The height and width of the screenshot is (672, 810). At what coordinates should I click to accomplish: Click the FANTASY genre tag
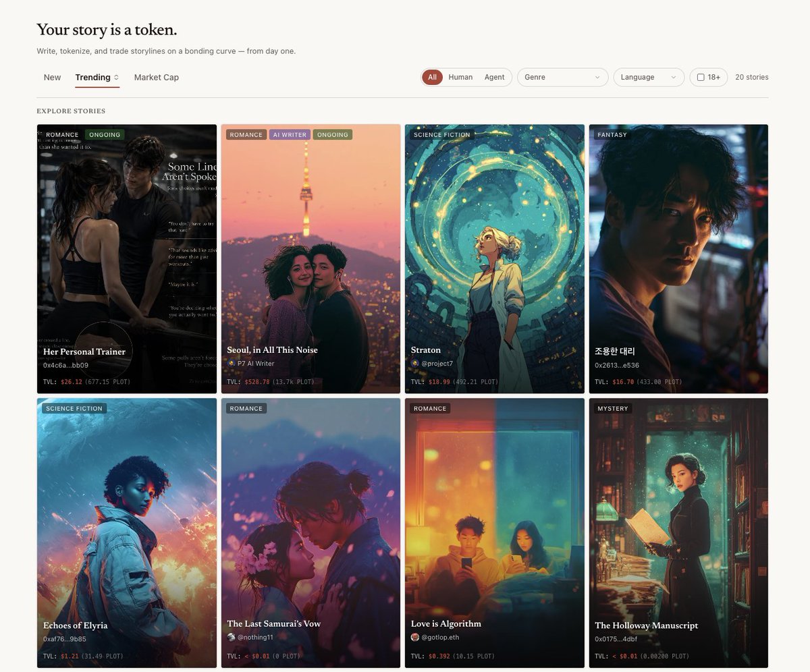(612, 135)
